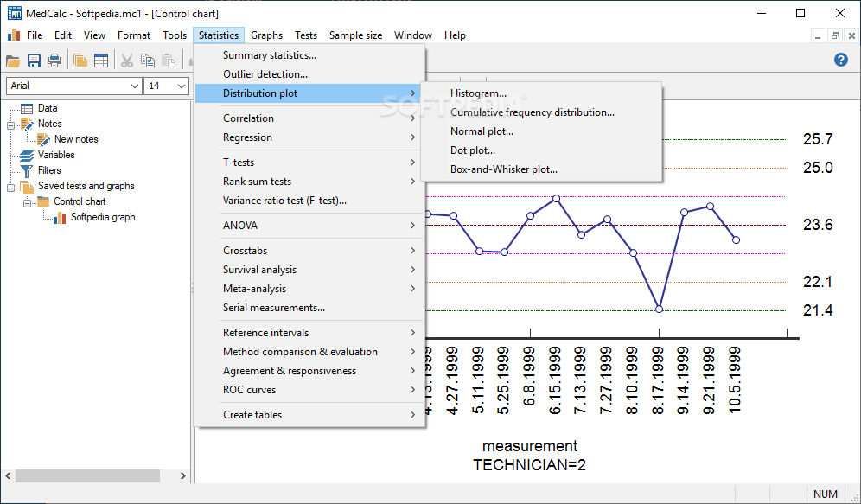Screen dimensions: 861x504
Task: Select Outlier detection menu entry
Action: [x=309, y=74]
